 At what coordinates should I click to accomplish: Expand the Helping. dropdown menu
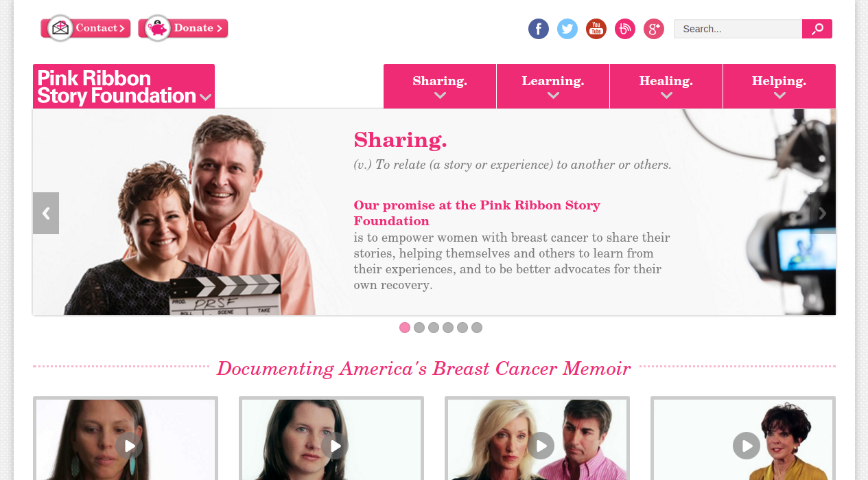779,87
